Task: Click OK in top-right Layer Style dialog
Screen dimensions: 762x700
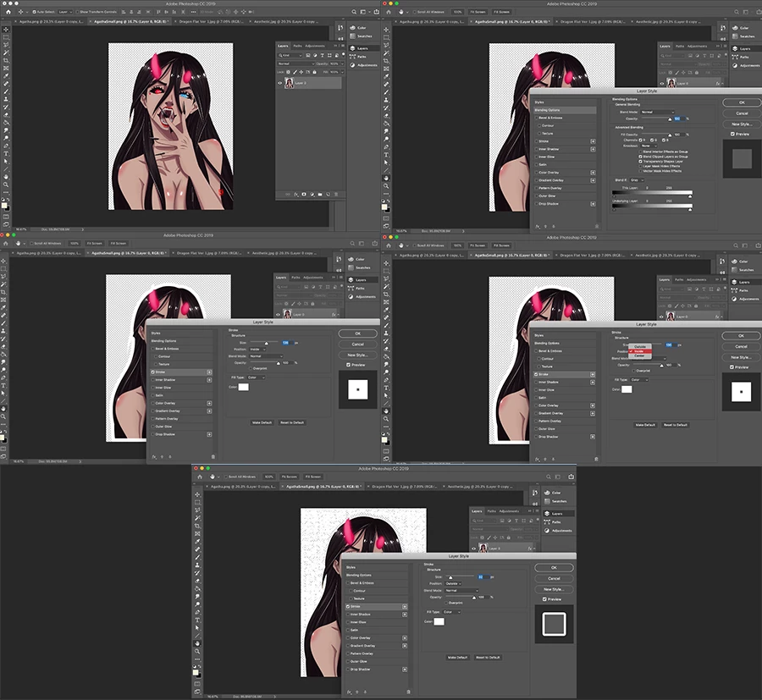Action: [742, 102]
